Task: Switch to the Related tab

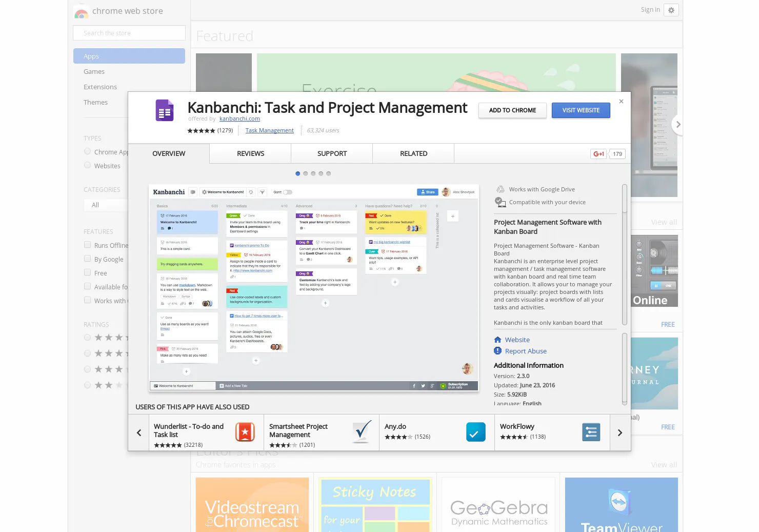Action: 413,153
